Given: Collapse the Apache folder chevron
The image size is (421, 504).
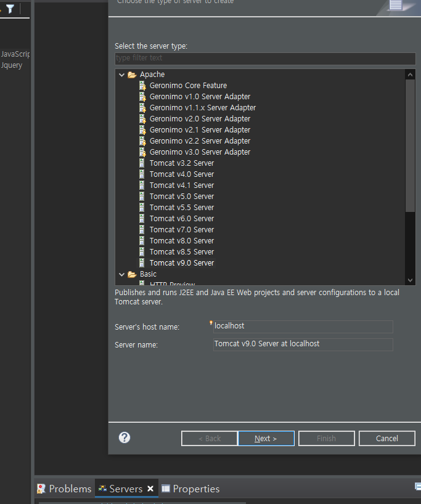Looking at the screenshot, I should click(x=121, y=75).
